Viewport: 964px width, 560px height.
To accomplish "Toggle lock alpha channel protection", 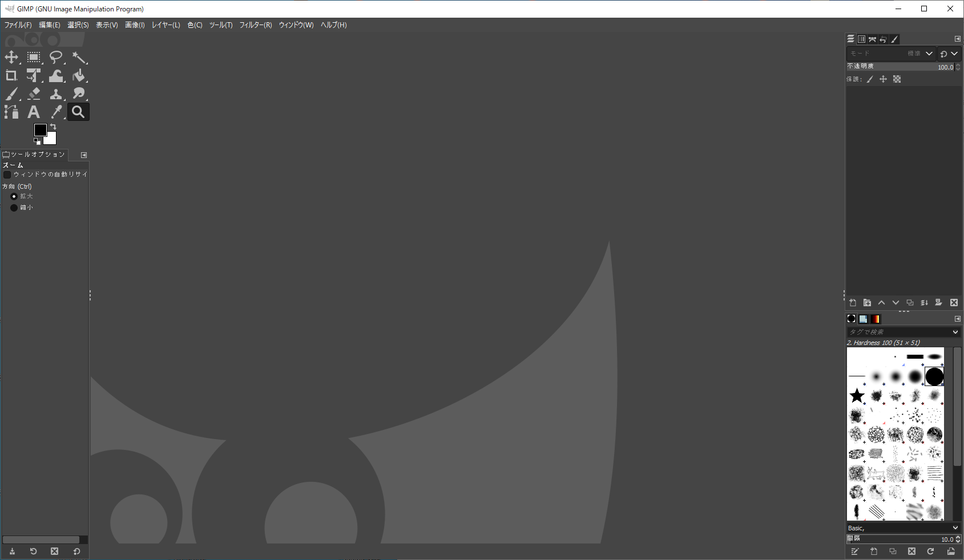I will (897, 79).
